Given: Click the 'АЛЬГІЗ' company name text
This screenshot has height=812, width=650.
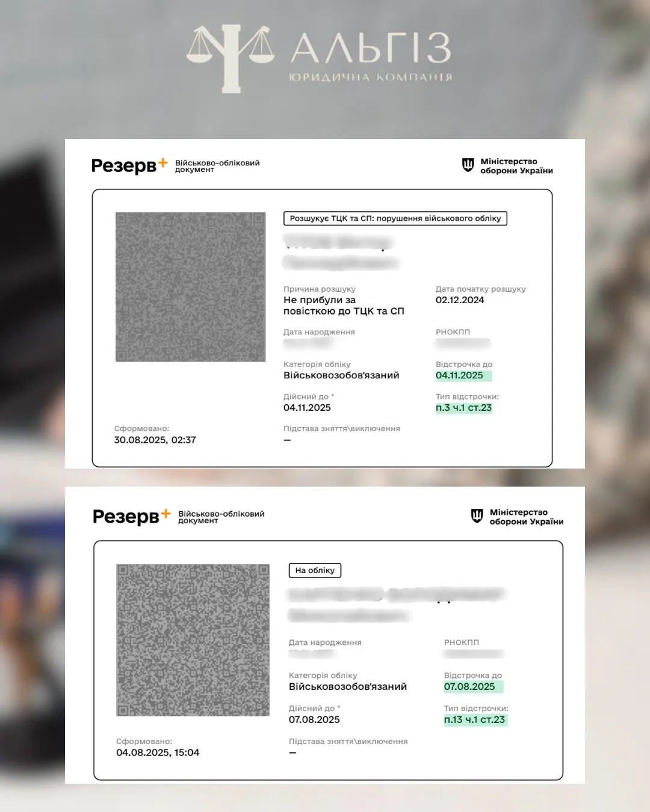Looking at the screenshot, I should pyautogui.click(x=371, y=48).
